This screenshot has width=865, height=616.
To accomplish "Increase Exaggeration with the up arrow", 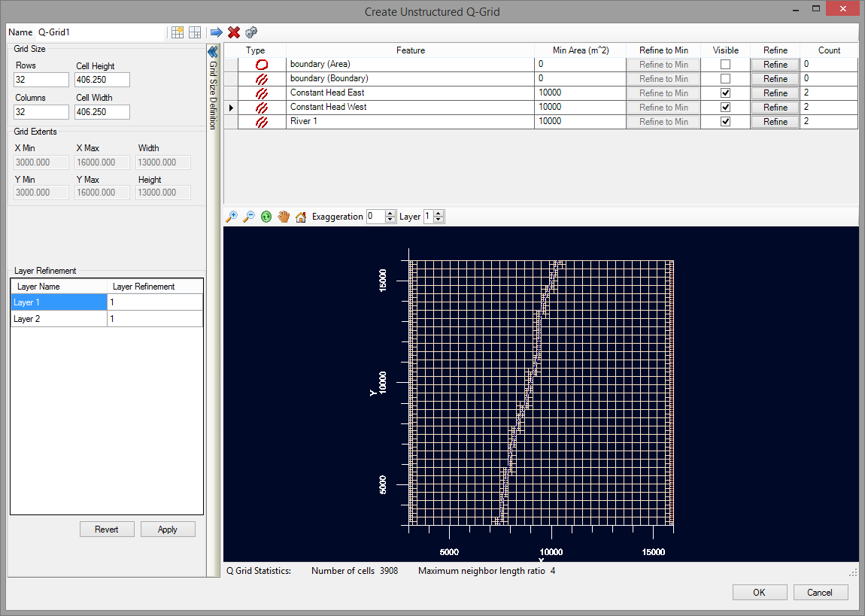I will tap(389, 213).
